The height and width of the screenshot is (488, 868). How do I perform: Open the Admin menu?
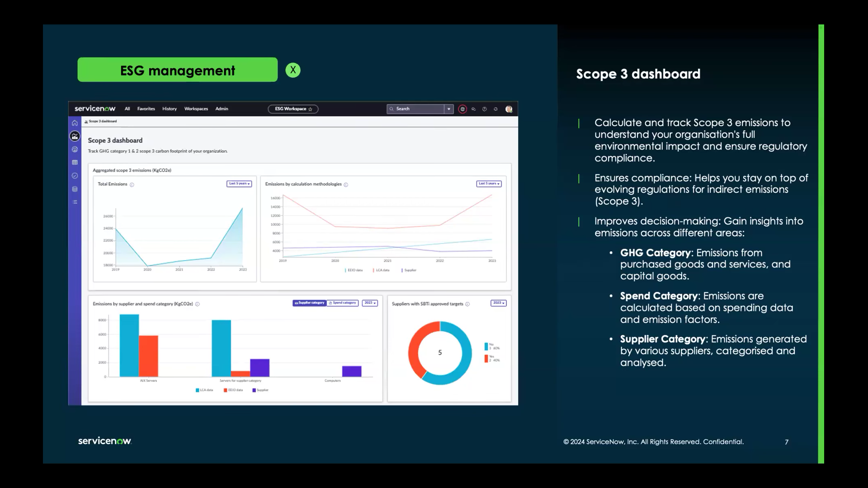coord(222,109)
